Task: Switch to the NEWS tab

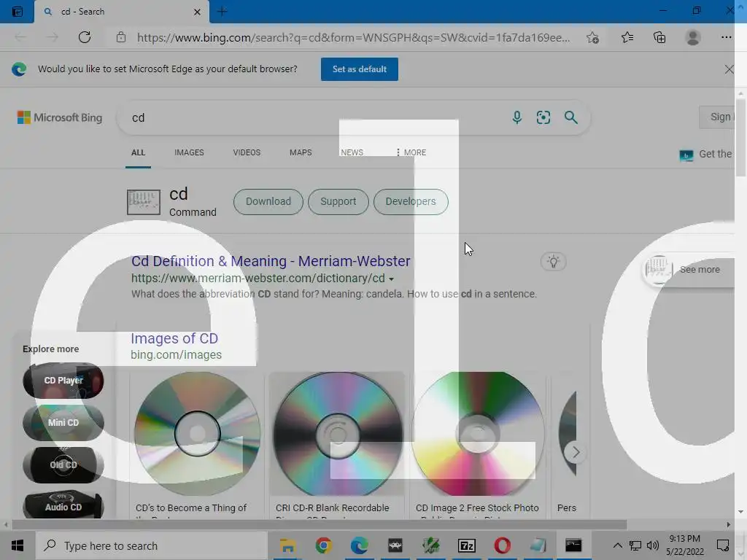Action: [x=352, y=152]
